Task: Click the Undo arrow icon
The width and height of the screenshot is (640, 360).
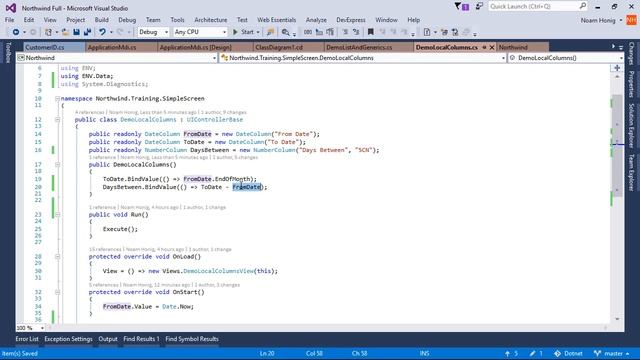Action: pos(102,32)
